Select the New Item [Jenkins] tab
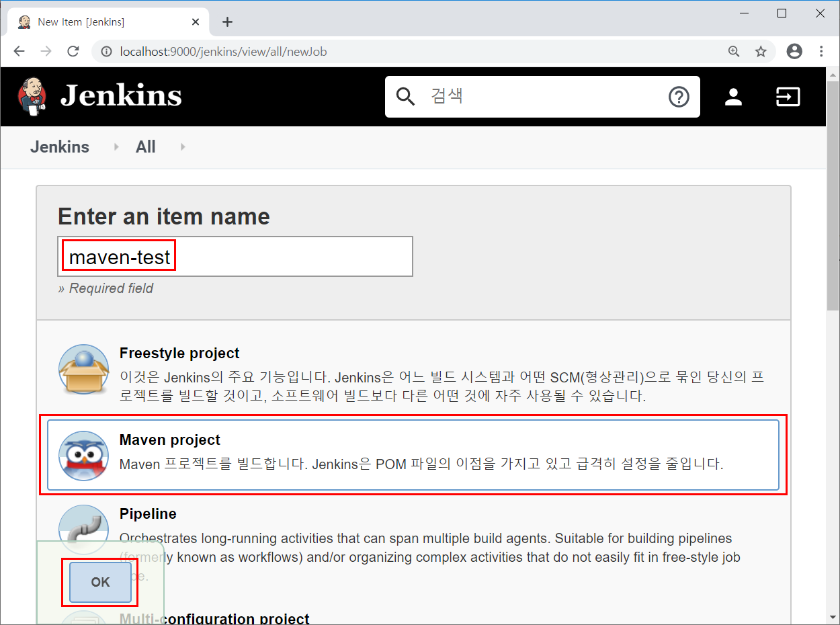840x625 pixels. (108, 22)
